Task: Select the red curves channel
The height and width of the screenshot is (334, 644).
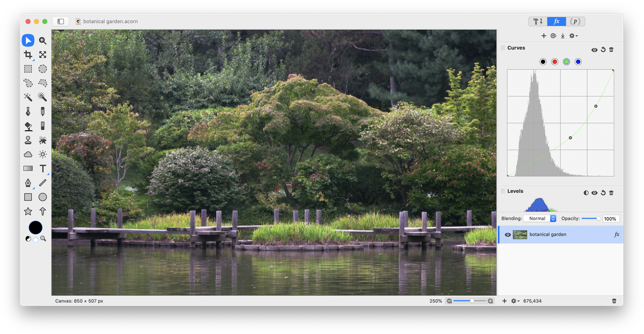Action: (555, 62)
